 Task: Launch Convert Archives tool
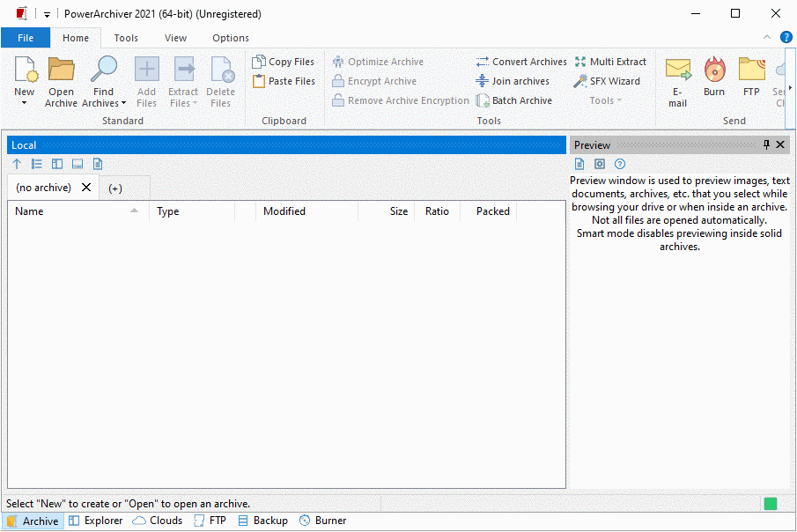[521, 62]
